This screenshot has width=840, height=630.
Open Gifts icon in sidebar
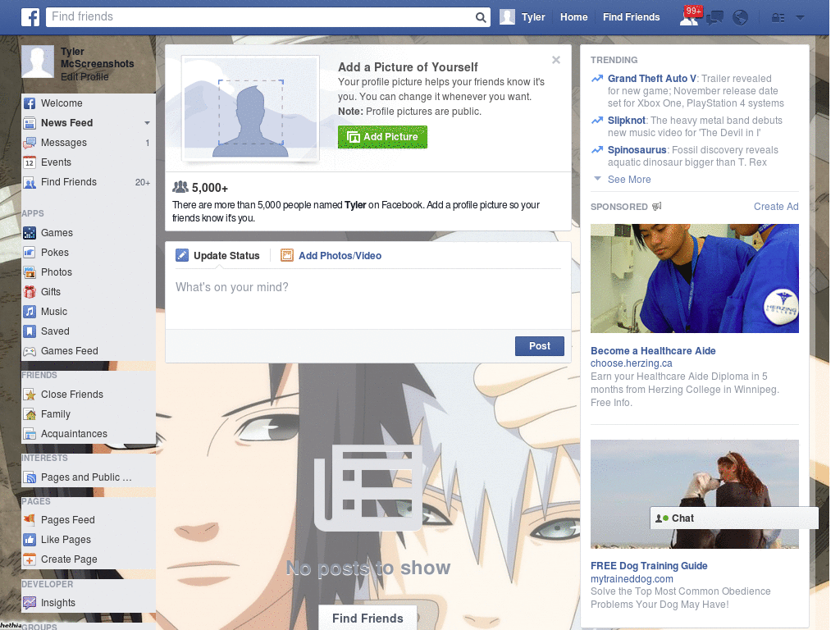(x=30, y=292)
